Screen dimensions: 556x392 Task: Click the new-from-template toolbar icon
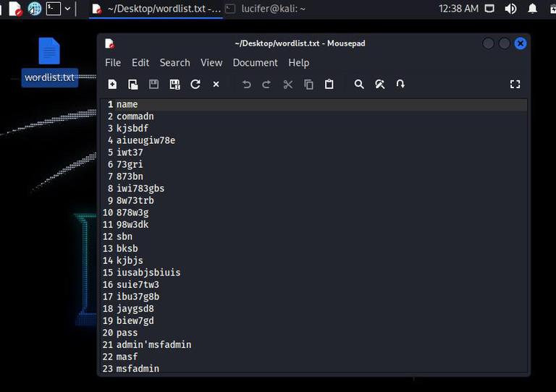pos(133,85)
